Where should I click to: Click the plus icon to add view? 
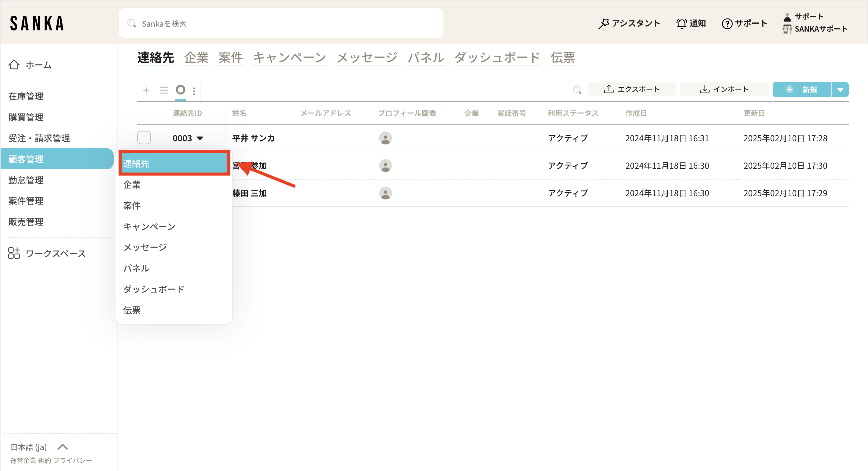[x=146, y=90]
